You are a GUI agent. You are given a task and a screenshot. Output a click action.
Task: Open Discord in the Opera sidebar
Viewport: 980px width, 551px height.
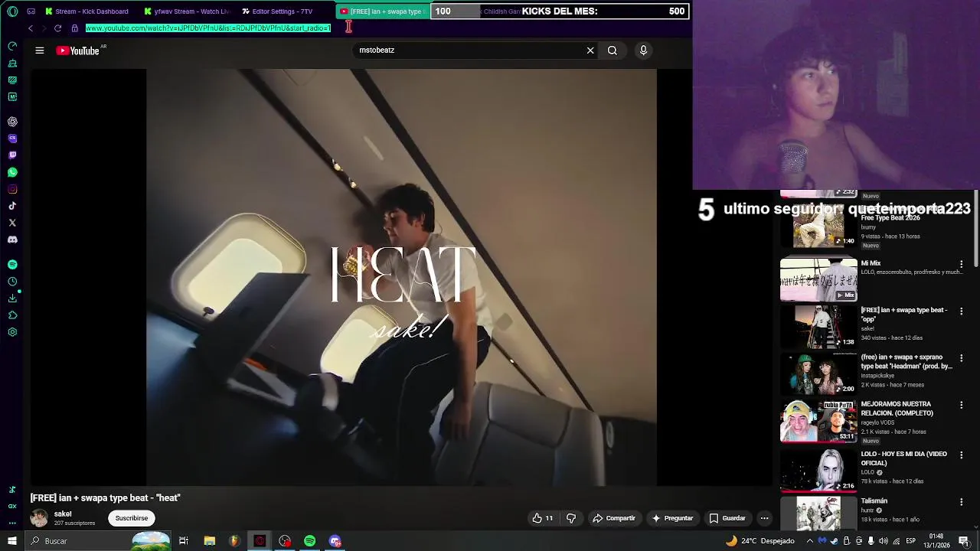pyautogui.click(x=12, y=240)
